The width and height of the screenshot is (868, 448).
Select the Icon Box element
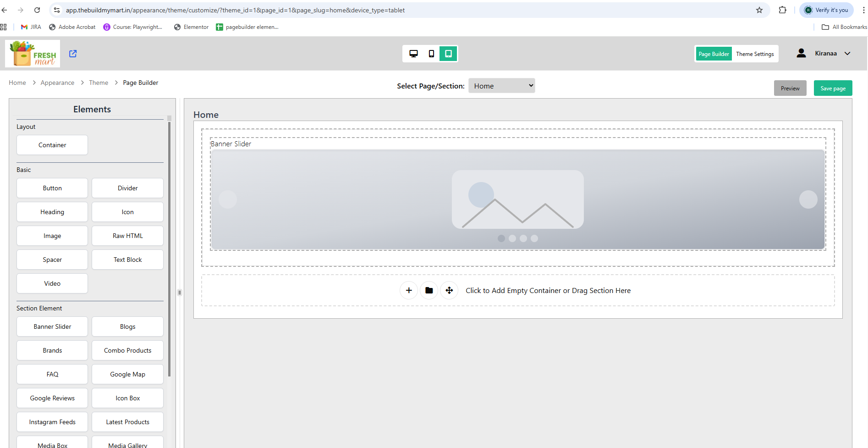[127, 398]
